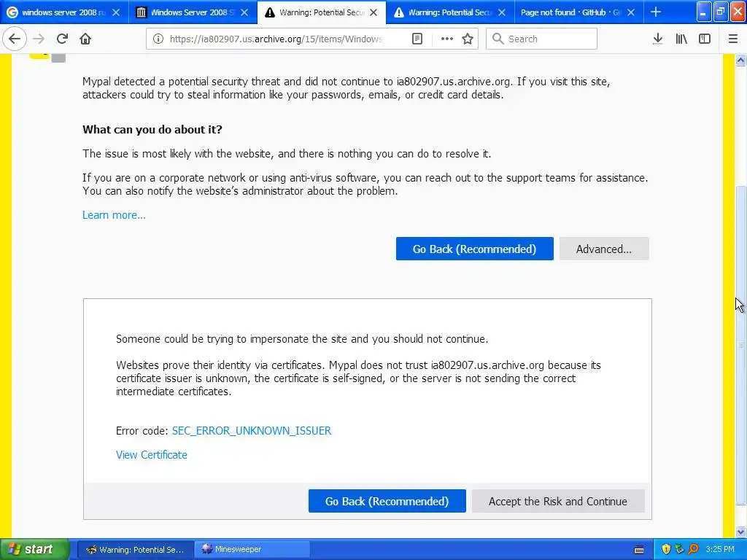Click upper Go Back (Recommended) button
This screenshot has width=747, height=560.
click(474, 249)
